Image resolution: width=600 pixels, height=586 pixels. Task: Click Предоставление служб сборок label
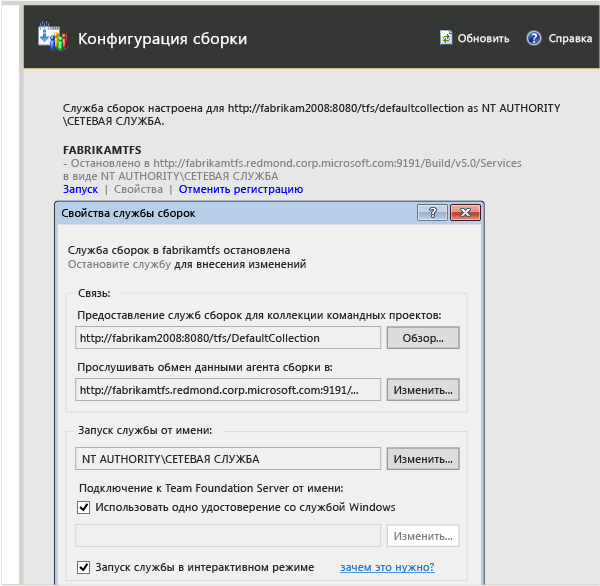click(x=259, y=316)
